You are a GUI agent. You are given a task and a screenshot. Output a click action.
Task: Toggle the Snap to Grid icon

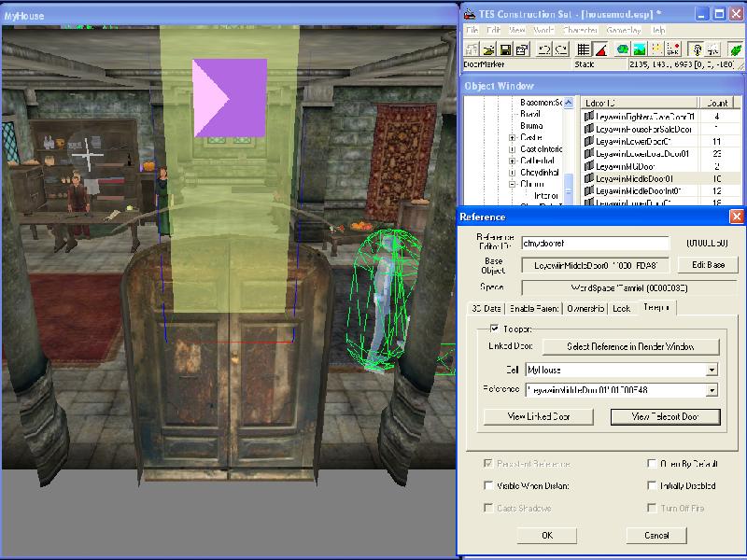(583, 49)
